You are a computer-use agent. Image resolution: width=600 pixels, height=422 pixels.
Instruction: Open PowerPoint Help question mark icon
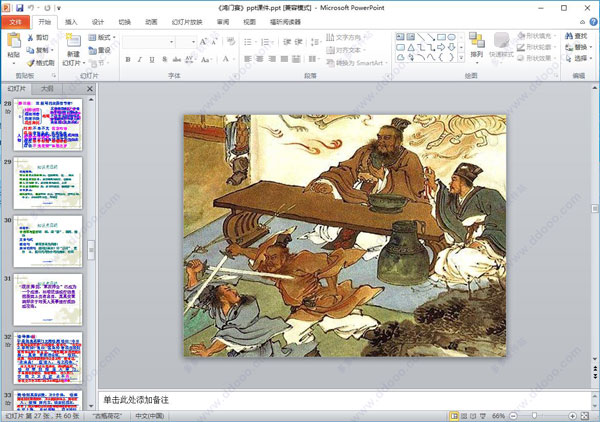click(593, 22)
